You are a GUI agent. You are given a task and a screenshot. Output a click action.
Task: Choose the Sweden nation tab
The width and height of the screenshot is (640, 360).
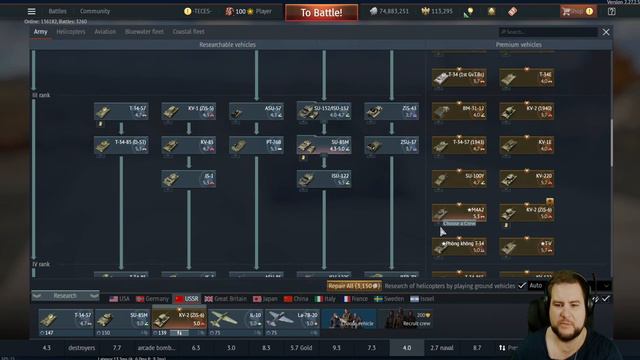[389, 299]
